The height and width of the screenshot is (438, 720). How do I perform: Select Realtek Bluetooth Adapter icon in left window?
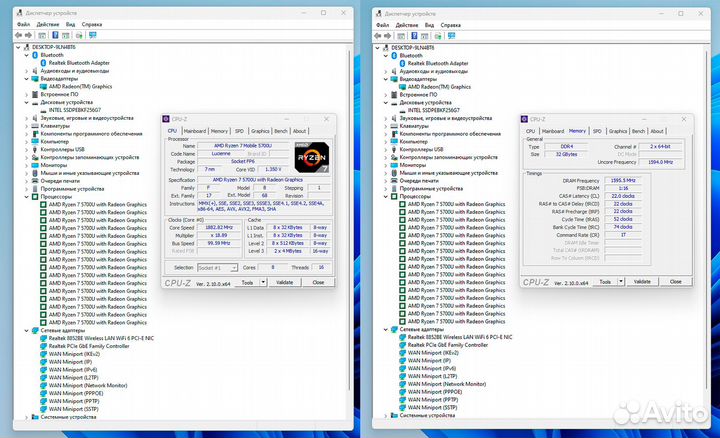[x=42, y=63]
